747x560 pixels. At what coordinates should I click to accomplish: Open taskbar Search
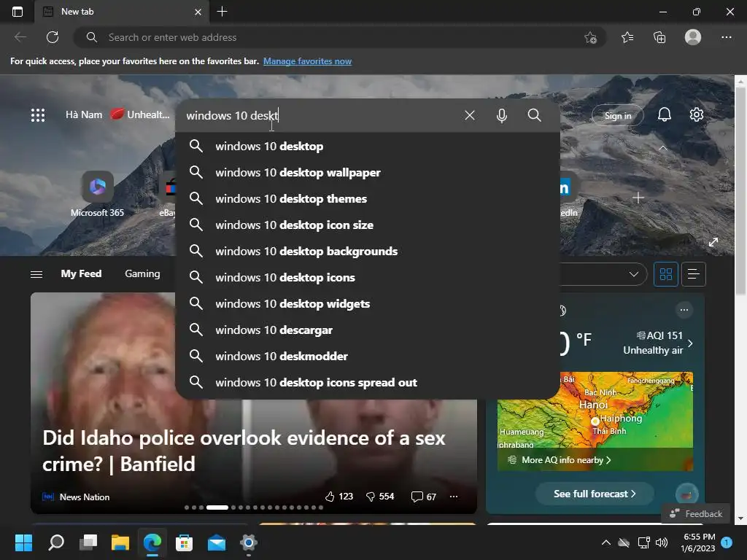pos(56,542)
